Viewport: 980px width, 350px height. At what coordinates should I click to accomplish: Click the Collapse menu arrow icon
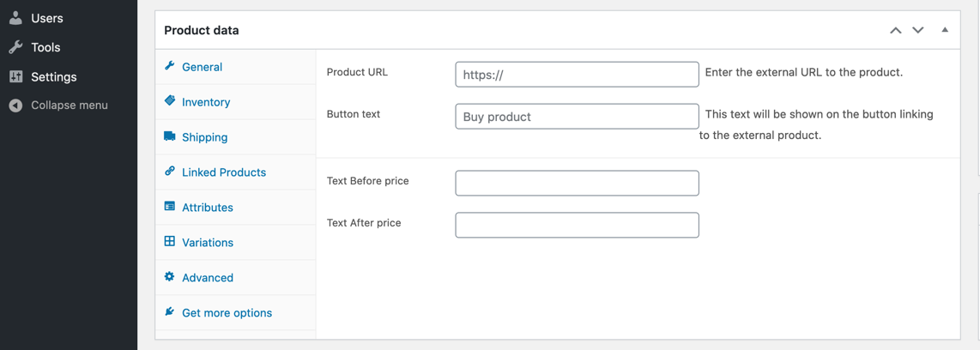(15, 106)
